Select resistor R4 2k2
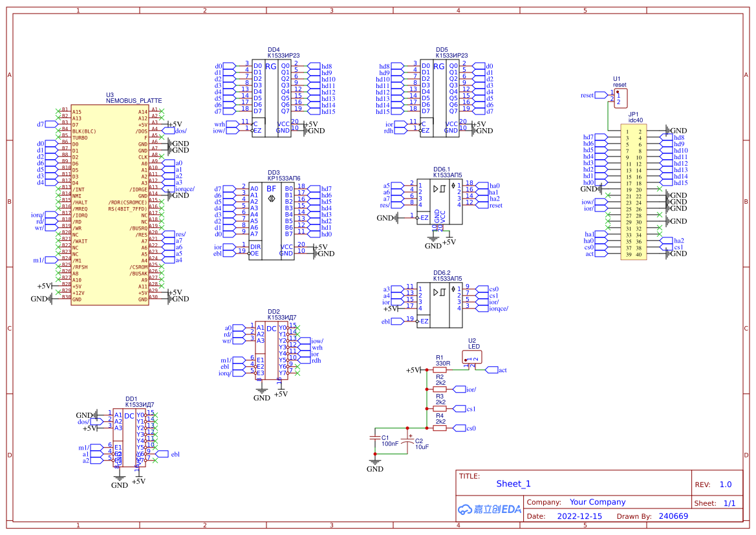This screenshot has height=535, width=756. (440, 428)
